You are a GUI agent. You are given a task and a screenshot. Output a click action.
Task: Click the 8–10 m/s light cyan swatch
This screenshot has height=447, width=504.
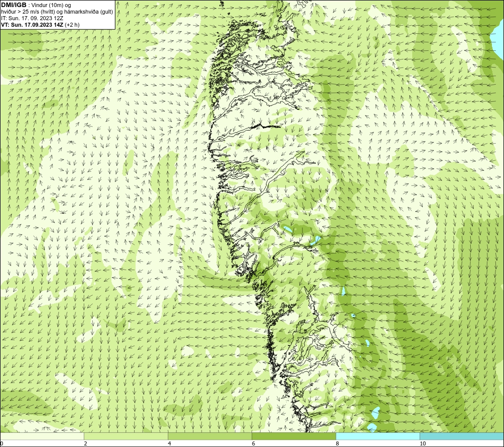[377, 436]
